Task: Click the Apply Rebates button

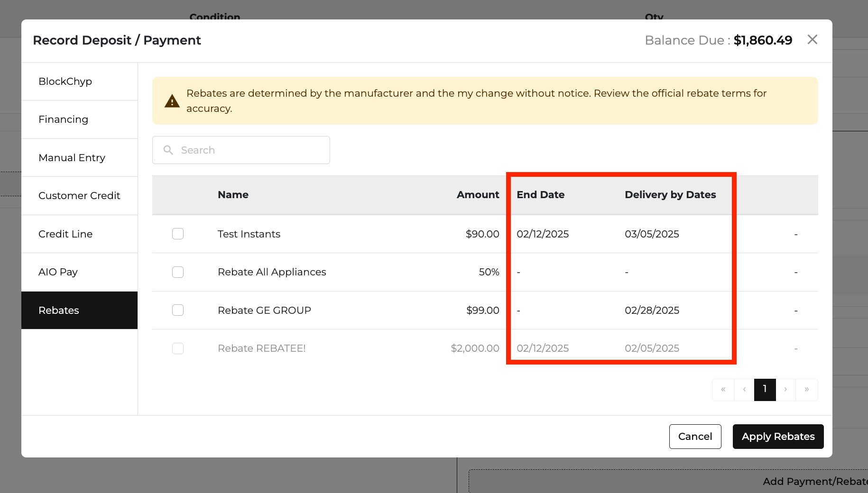Action: tap(778, 437)
